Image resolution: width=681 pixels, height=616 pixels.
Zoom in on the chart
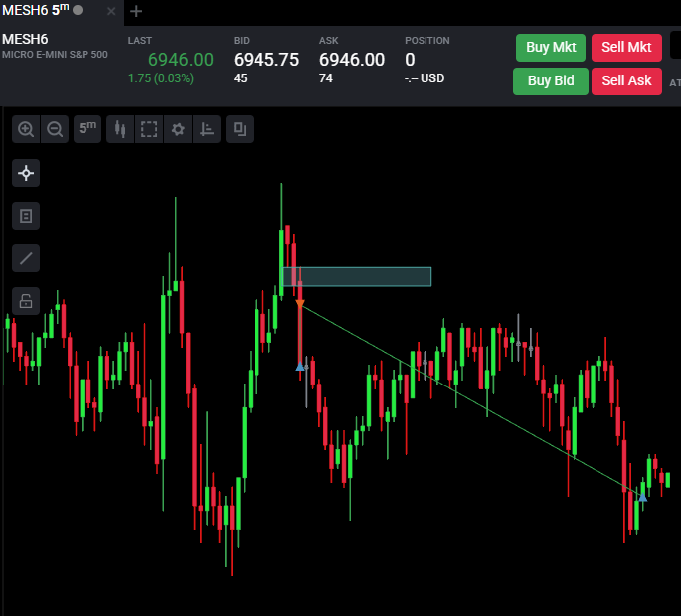click(x=26, y=129)
